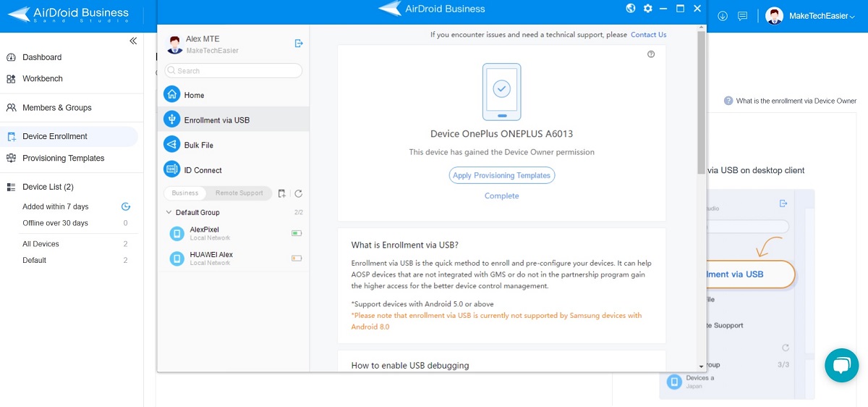This screenshot has width=868, height=407.
Task: Click the Default Group 2/2 count
Action: tap(299, 212)
